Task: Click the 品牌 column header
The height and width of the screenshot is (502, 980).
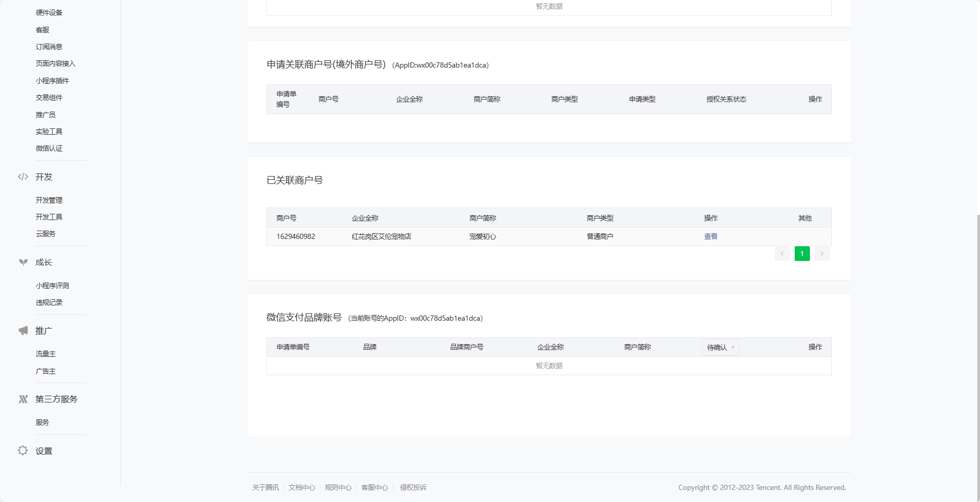Action: pyautogui.click(x=370, y=347)
